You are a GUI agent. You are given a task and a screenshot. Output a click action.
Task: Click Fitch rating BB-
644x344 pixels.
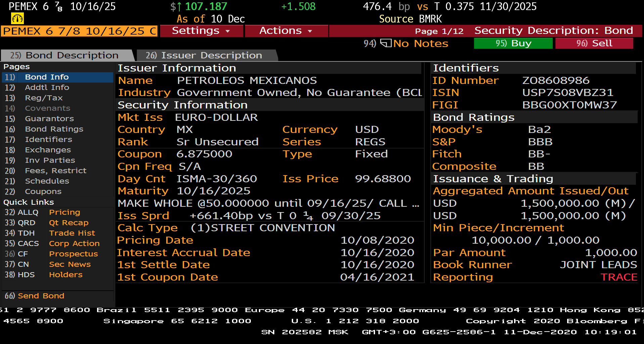point(539,154)
